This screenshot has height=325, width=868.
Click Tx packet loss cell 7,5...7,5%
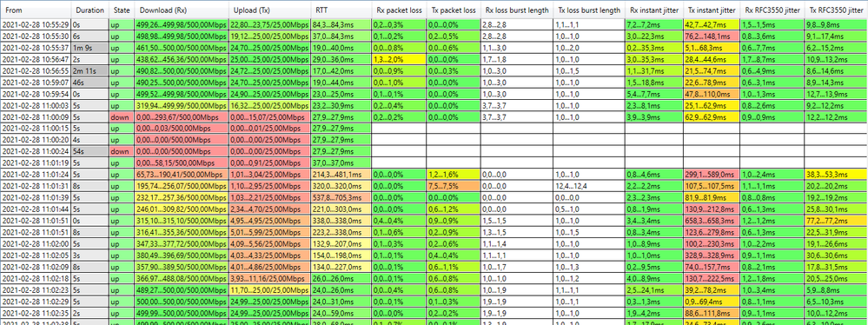[454, 187]
